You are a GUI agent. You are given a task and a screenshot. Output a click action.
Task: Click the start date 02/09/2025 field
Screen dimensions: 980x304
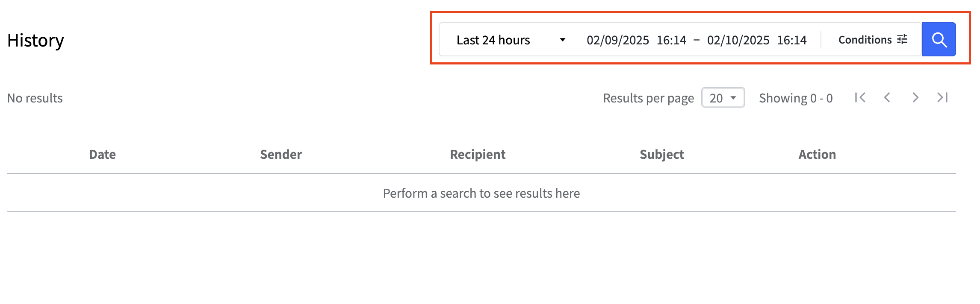click(x=617, y=40)
